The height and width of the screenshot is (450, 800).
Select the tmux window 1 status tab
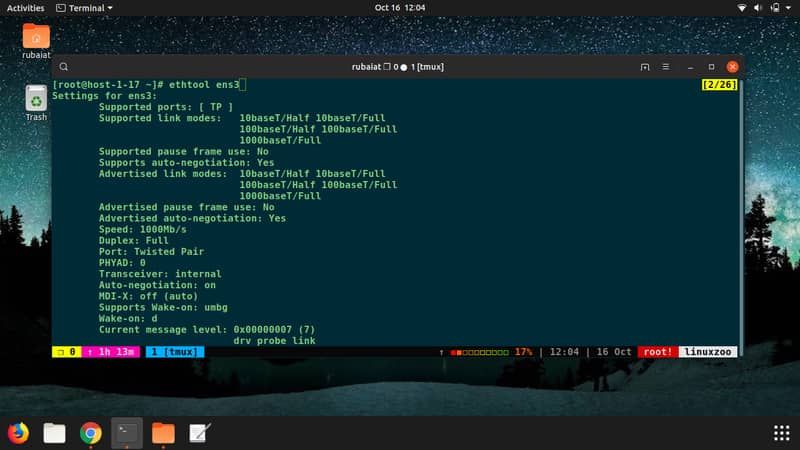pos(173,352)
